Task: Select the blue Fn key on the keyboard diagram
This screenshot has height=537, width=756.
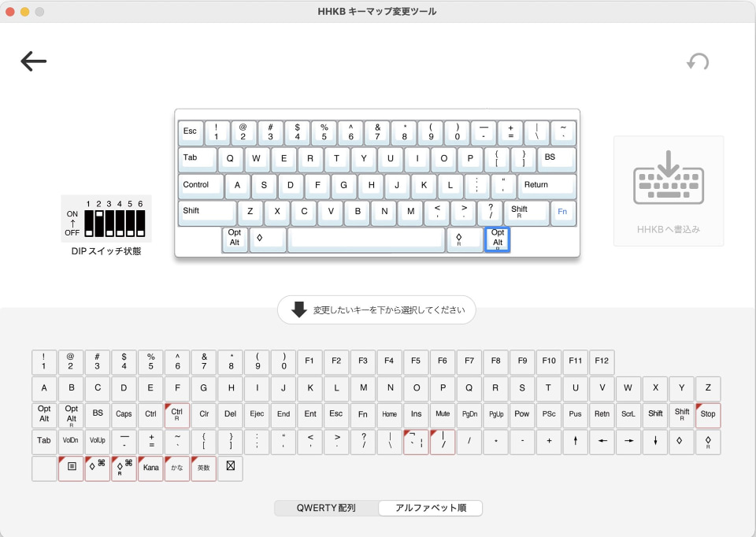Action: 562,213
